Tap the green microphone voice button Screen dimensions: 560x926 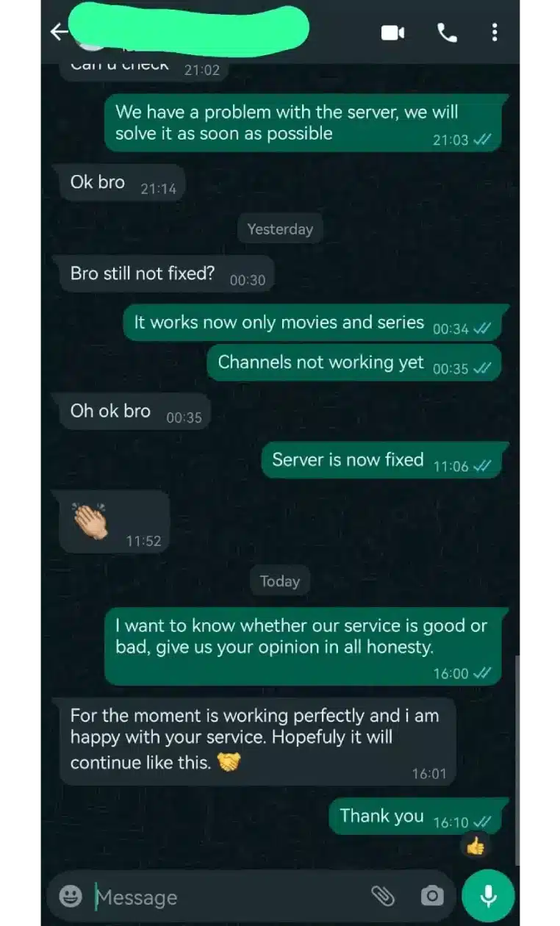488,895
